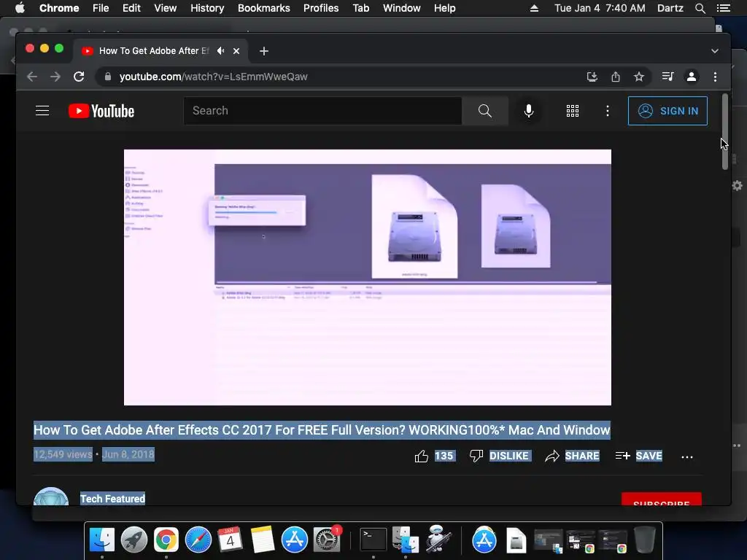Open Terminal from the dock
747x560 pixels.
coord(373,540)
